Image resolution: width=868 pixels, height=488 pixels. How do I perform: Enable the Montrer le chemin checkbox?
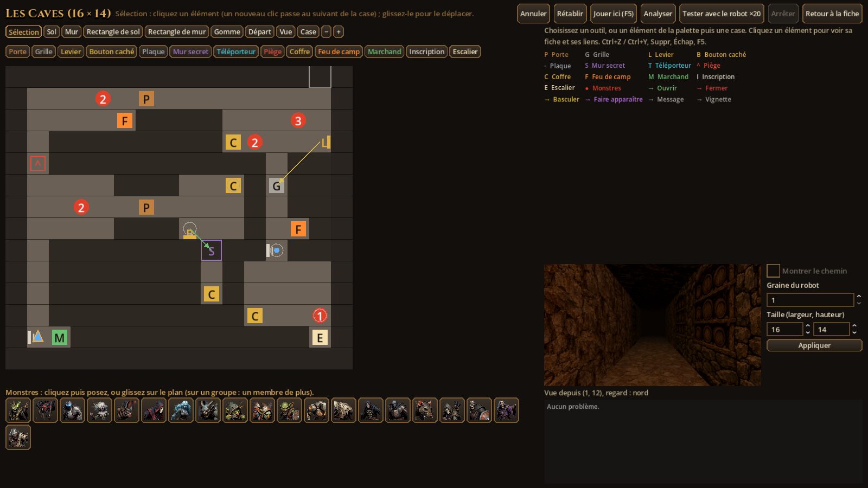coord(773,271)
